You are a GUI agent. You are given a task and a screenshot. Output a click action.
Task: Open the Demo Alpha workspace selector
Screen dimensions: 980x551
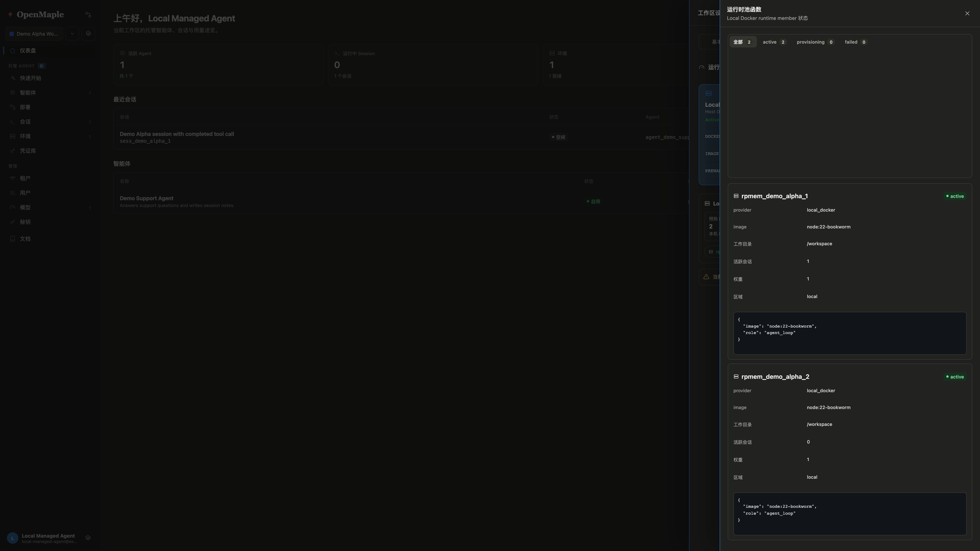tap(34, 34)
